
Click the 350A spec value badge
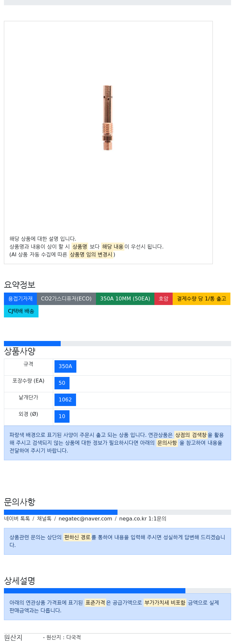coord(65,366)
